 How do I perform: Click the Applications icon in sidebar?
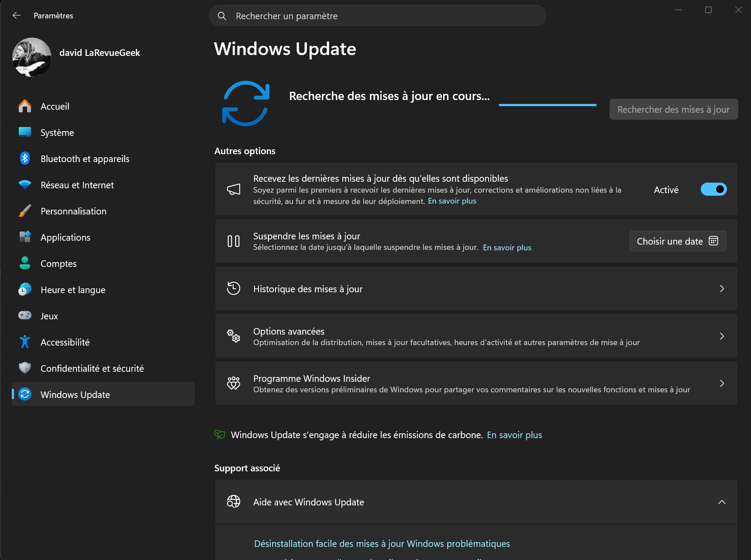pyautogui.click(x=25, y=237)
